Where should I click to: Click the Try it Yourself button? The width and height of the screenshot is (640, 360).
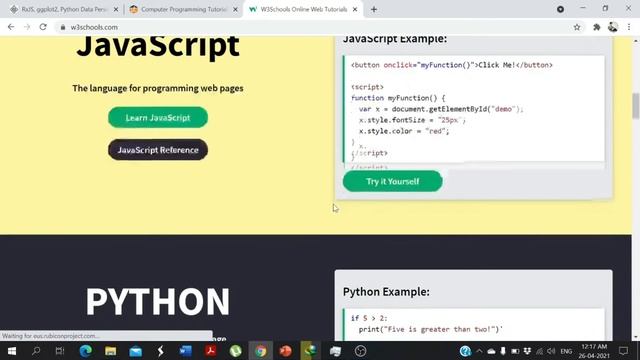(x=393, y=181)
